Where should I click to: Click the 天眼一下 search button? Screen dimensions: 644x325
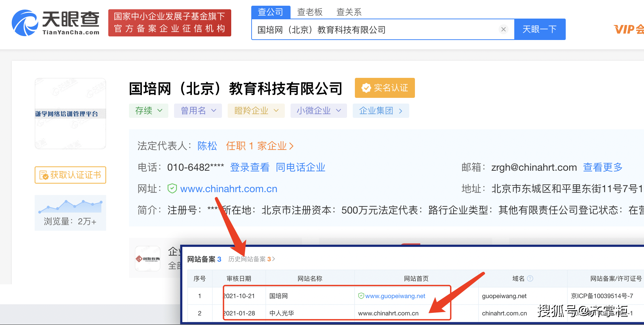coord(540,29)
